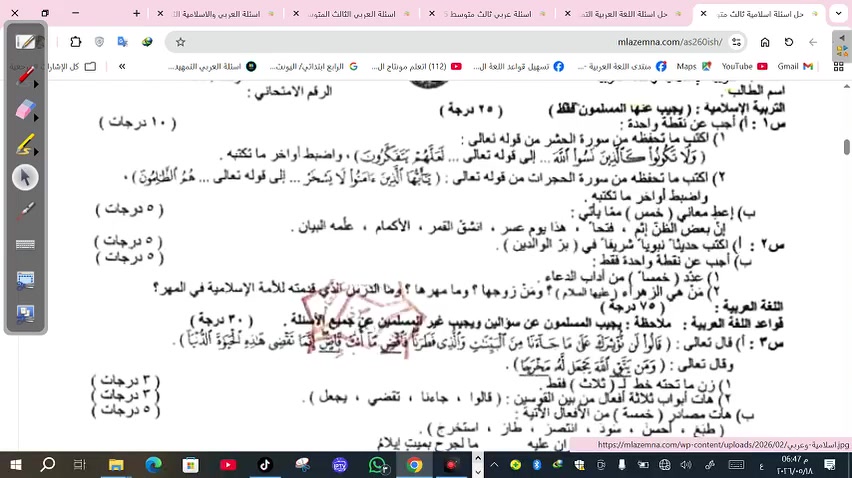Pick the thin brush tool in annotation bar
The image size is (852, 478).
pyautogui.click(x=25, y=211)
